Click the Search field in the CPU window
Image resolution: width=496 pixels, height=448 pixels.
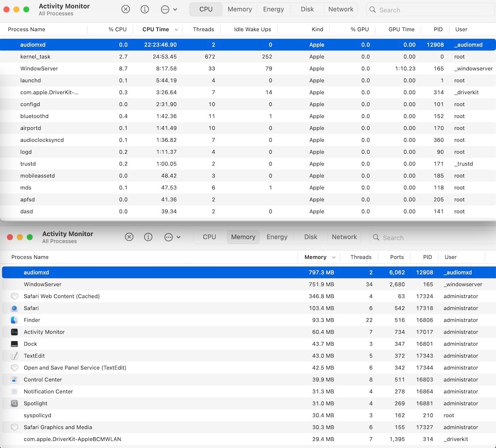[x=430, y=10]
